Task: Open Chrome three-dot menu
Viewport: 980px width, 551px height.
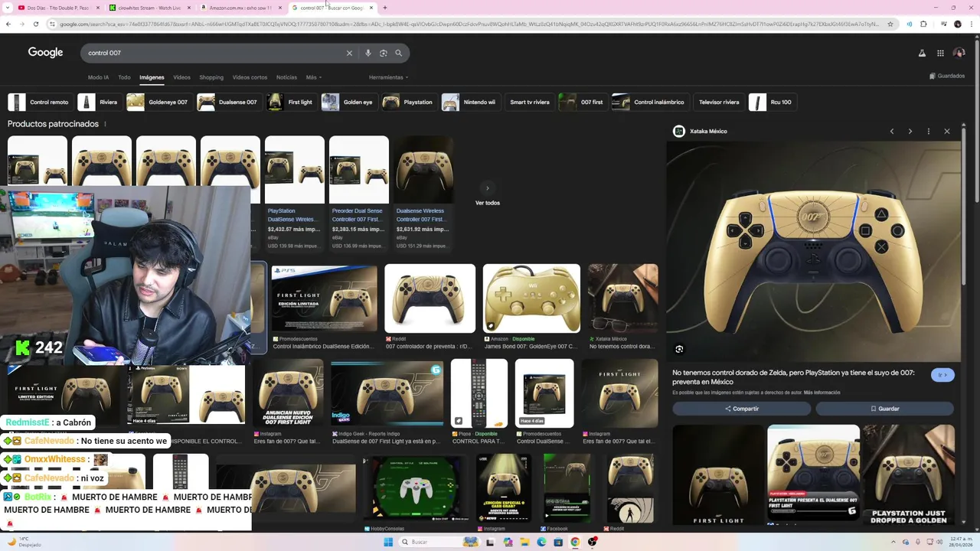Action: pyautogui.click(x=971, y=24)
